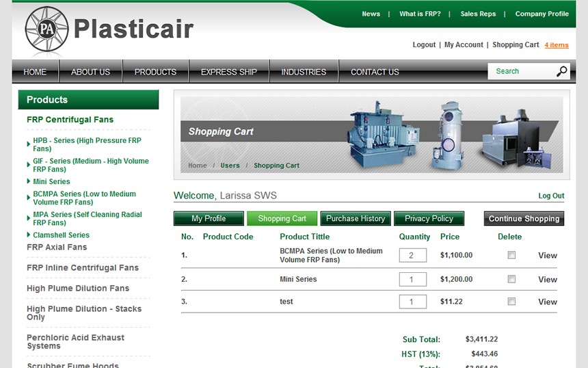The image size is (588, 368).
Task: Open MPA Series (Self Cleaning Radial)
Action: coord(88,218)
